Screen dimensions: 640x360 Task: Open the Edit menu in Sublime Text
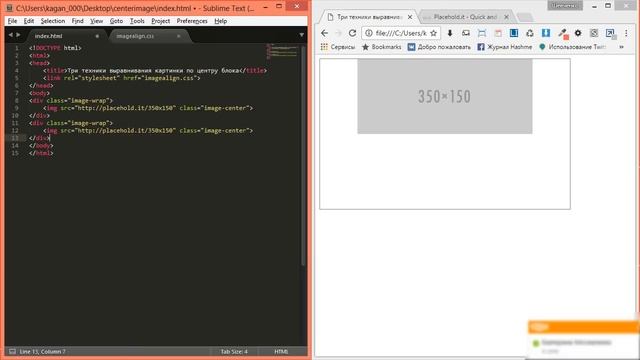tap(29, 21)
